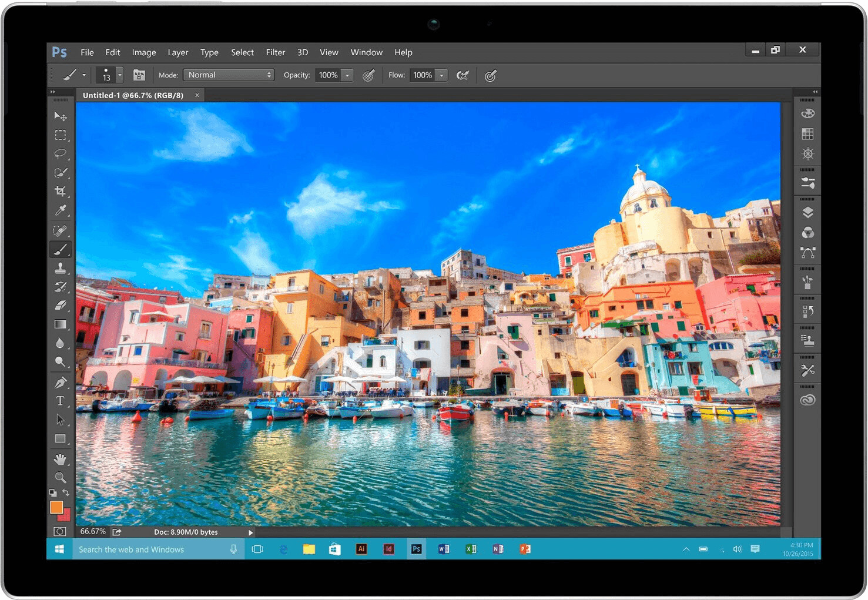The image size is (868, 600).
Task: Toggle the brush panel button
Action: click(139, 75)
